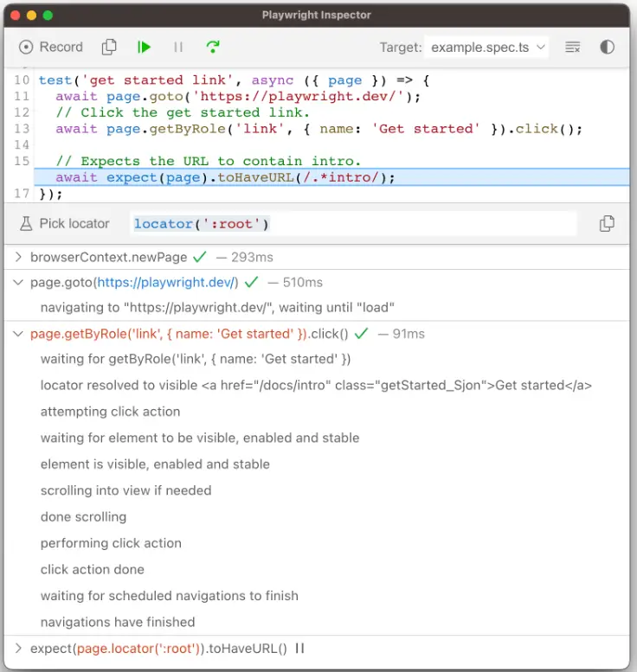Click the Pause icon in toolbar
Image resolution: width=637 pixels, height=672 pixels.
pyautogui.click(x=178, y=48)
